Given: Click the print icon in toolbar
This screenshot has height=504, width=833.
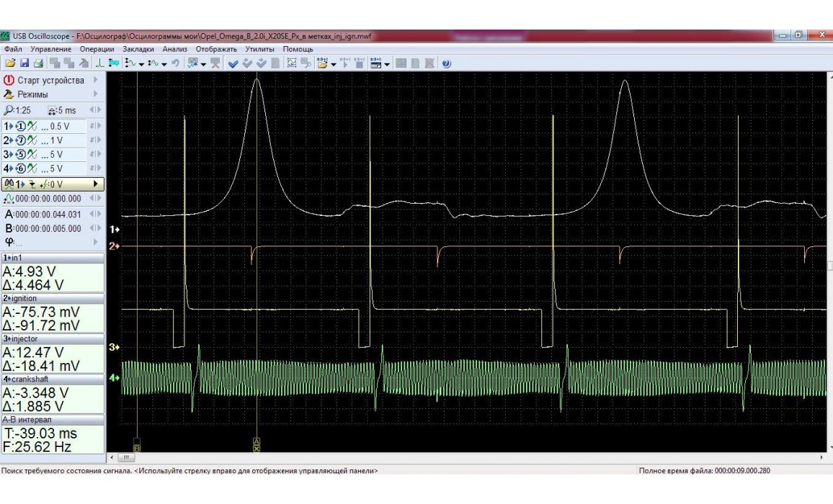Looking at the screenshot, I should point(37,63).
